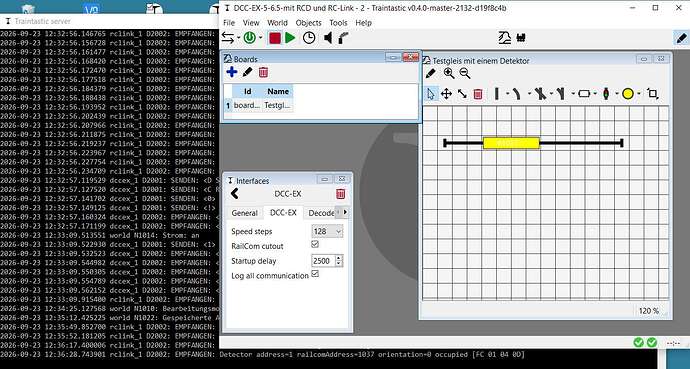Viewport: 690px width, 369px height.
Task: Switch to the DCC-EX tab
Action: tap(283, 212)
